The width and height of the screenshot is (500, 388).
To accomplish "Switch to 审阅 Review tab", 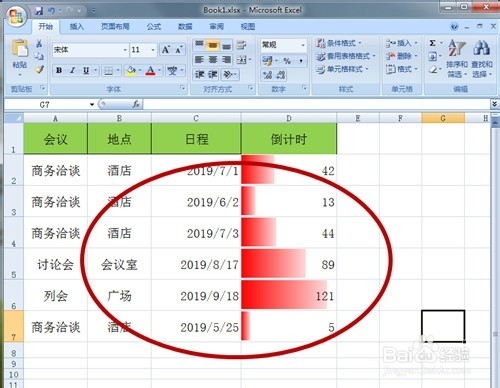I will click(216, 27).
